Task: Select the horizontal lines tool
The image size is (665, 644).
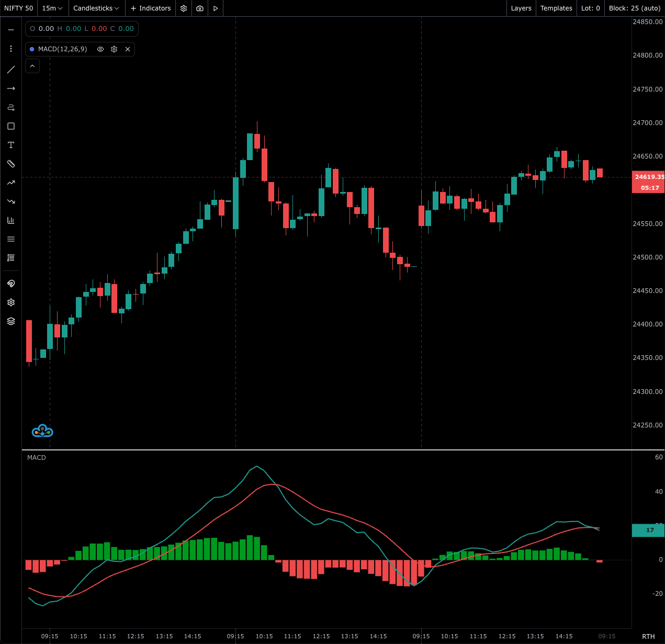Action: tap(11, 239)
